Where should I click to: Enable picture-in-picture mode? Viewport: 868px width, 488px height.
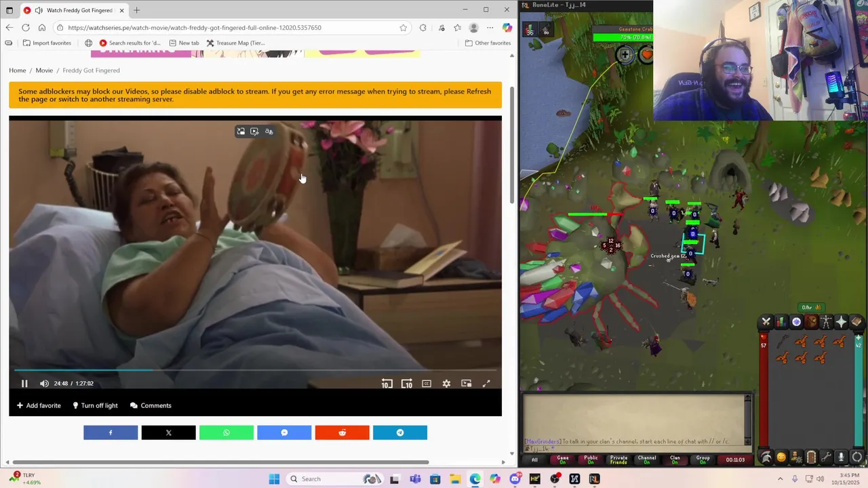(467, 384)
